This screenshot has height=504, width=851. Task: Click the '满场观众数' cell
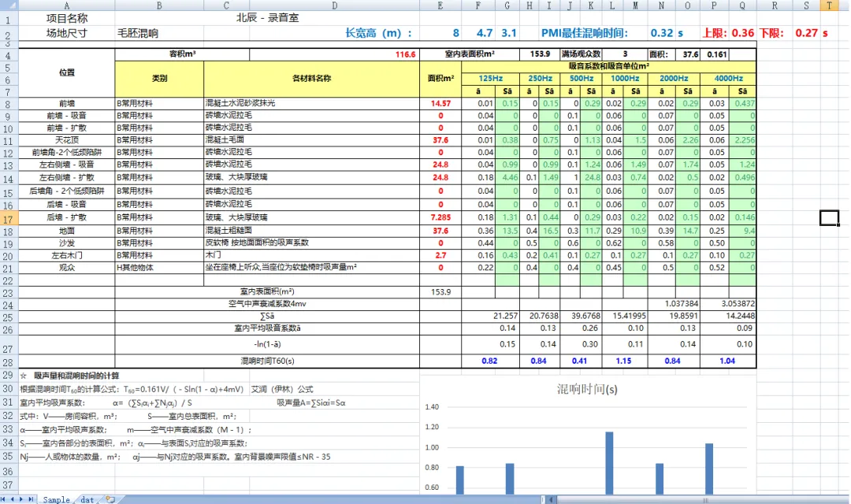(581, 54)
